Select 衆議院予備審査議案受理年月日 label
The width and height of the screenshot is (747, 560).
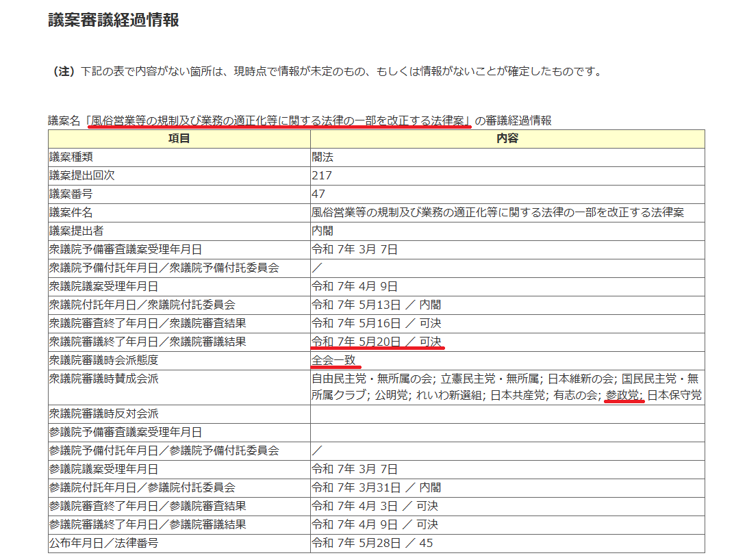point(126,250)
